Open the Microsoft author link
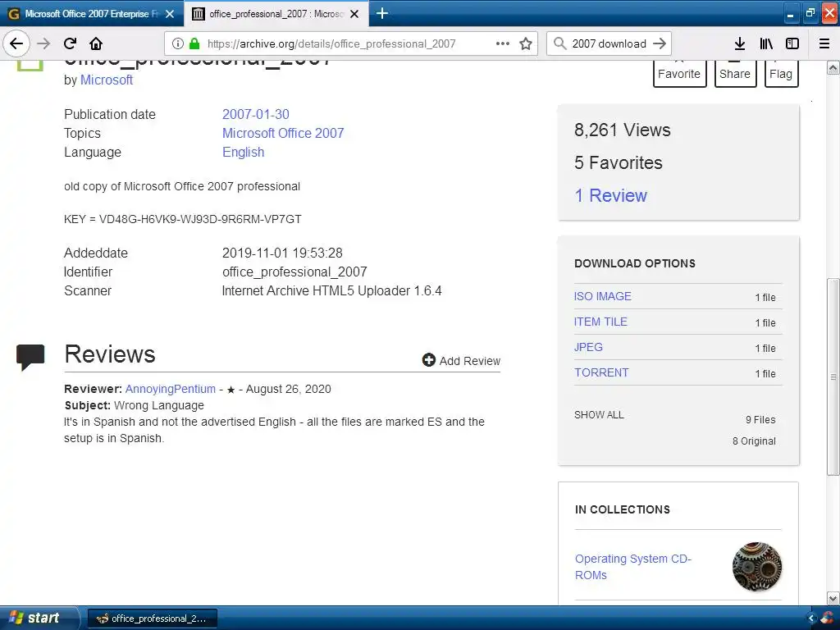The image size is (840, 630). pos(107,80)
